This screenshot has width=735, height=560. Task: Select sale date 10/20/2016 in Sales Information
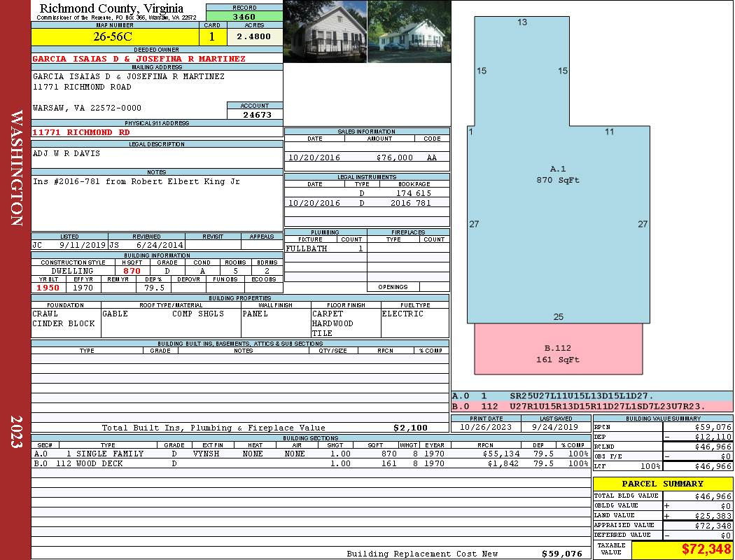tap(314, 157)
